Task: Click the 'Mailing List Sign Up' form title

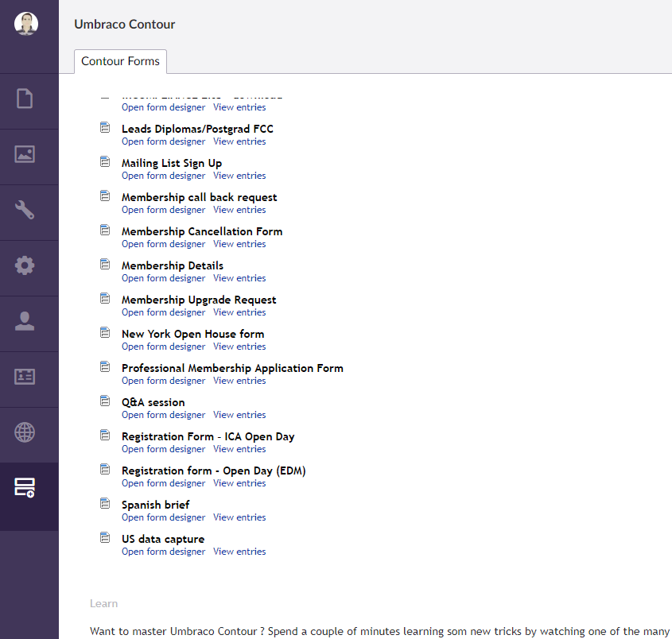Action: [172, 163]
